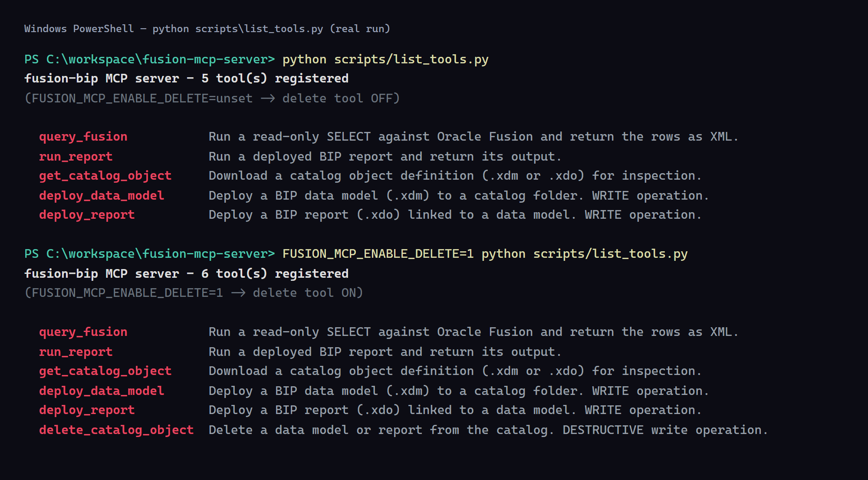Click the delete_catalog_object tool name

[116, 430]
